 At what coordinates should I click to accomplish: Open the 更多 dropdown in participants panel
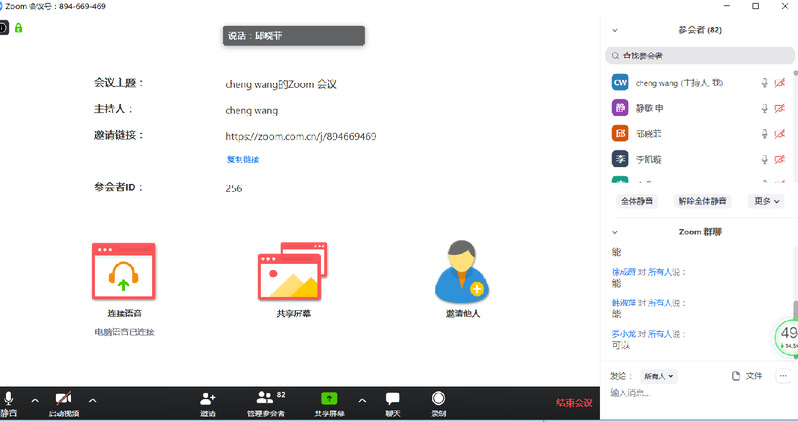click(768, 201)
